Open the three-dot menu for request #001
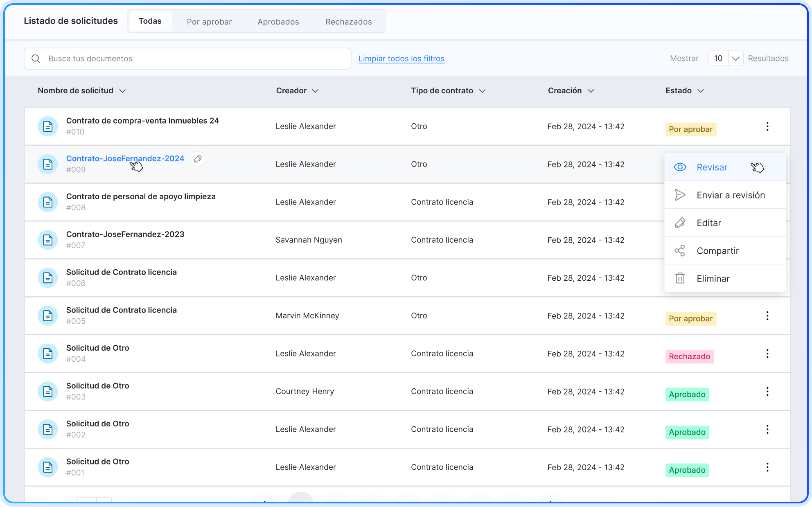Screen dimensions: 812x507 pos(767,467)
